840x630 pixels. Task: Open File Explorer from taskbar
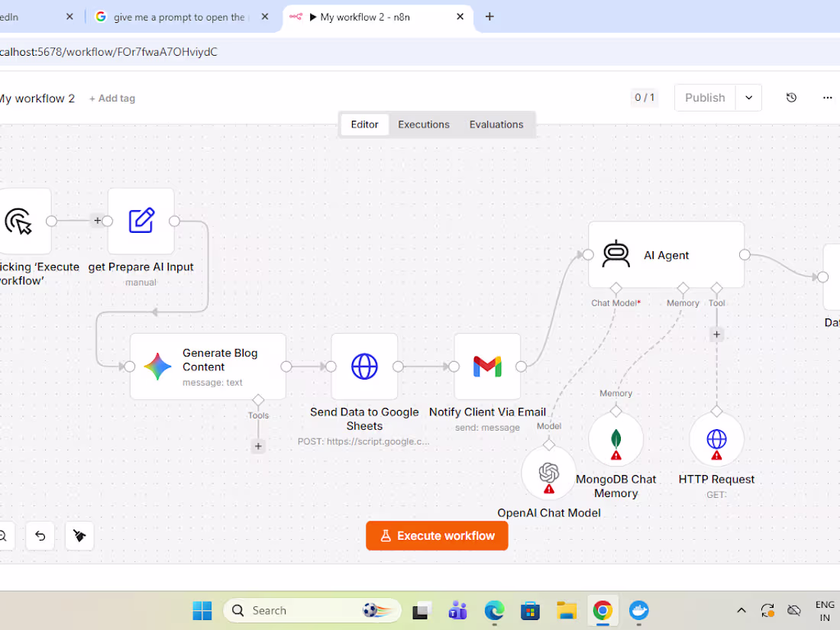tap(567, 610)
